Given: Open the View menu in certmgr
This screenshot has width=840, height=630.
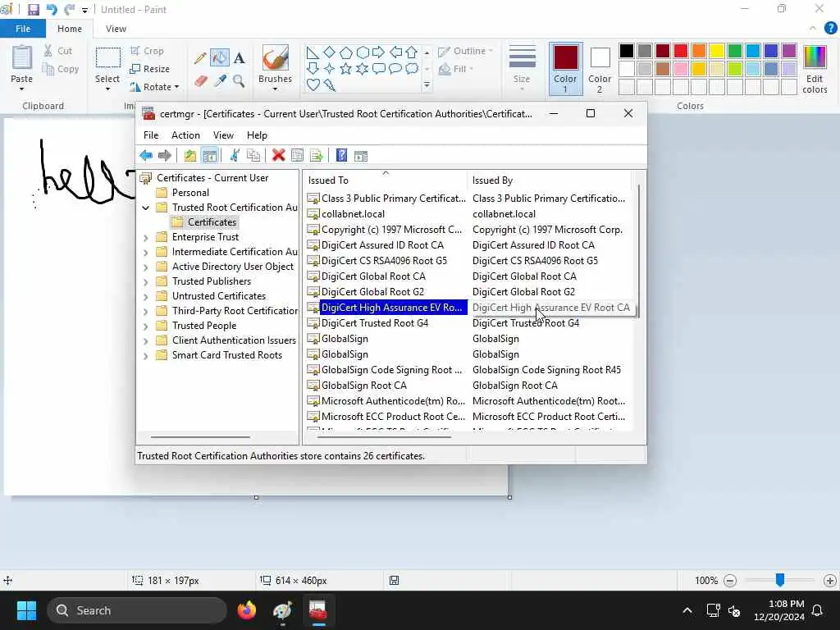Looking at the screenshot, I should point(223,135).
